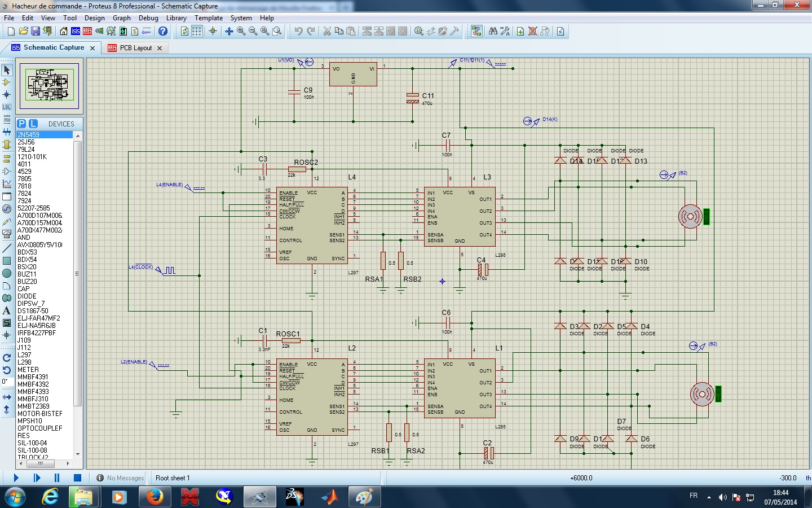Open the Template menu
The height and width of the screenshot is (508, 812).
tap(209, 18)
